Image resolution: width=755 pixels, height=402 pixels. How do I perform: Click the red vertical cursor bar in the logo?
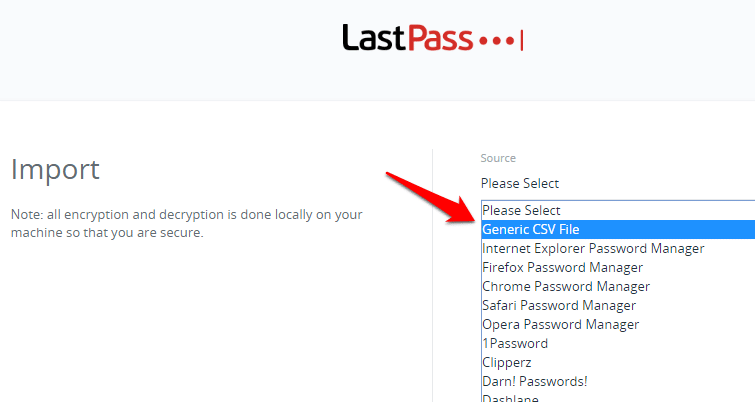pos(521,40)
